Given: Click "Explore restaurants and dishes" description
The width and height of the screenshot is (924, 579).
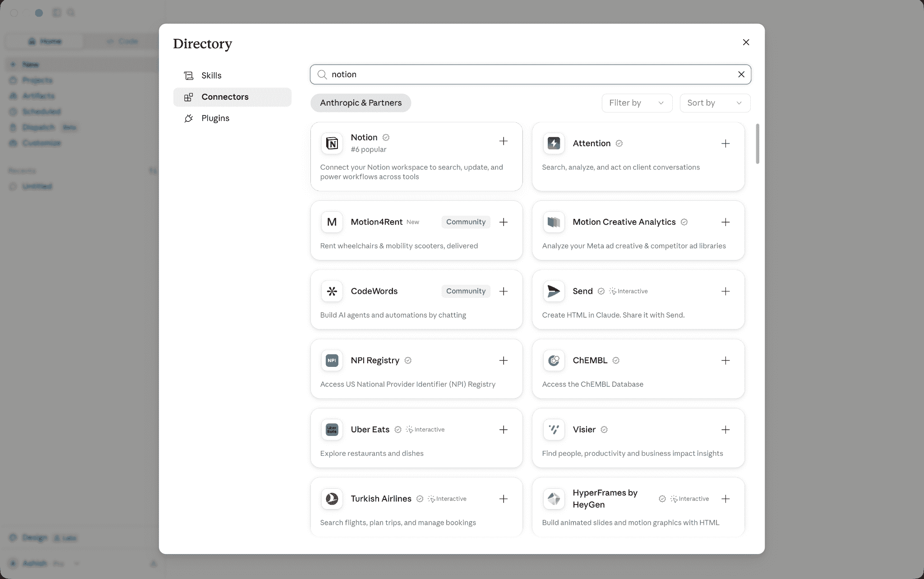Looking at the screenshot, I should [x=372, y=454].
